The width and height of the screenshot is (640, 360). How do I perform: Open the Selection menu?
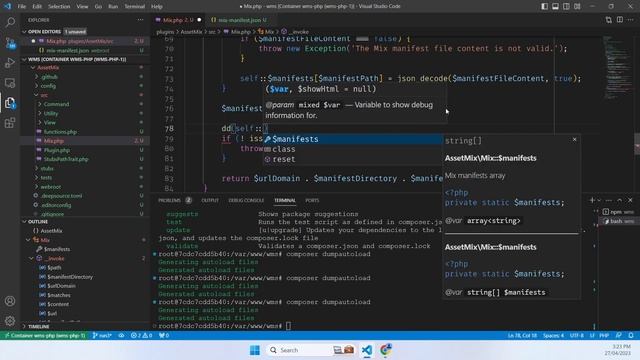[x=59, y=6]
